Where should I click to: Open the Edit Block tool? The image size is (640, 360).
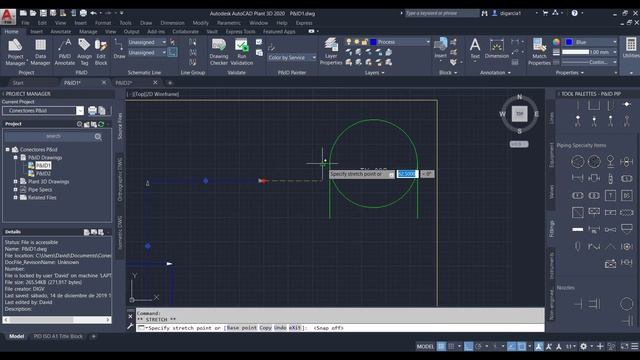[101, 52]
